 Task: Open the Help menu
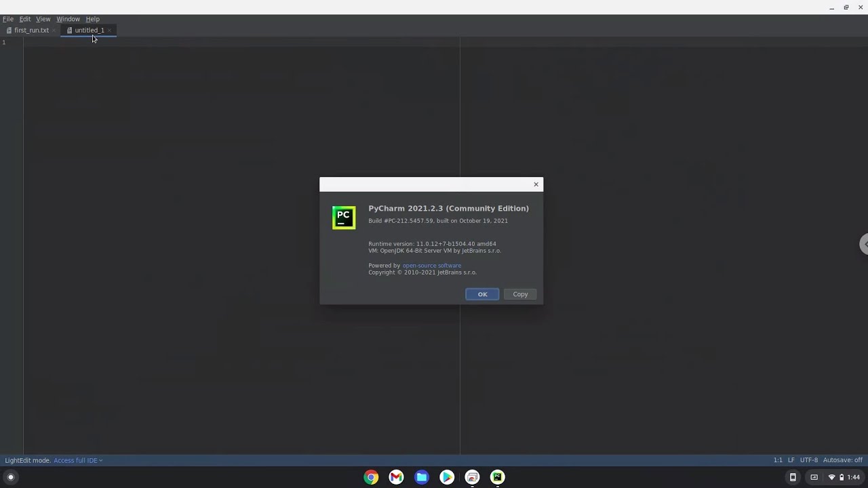tap(92, 19)
